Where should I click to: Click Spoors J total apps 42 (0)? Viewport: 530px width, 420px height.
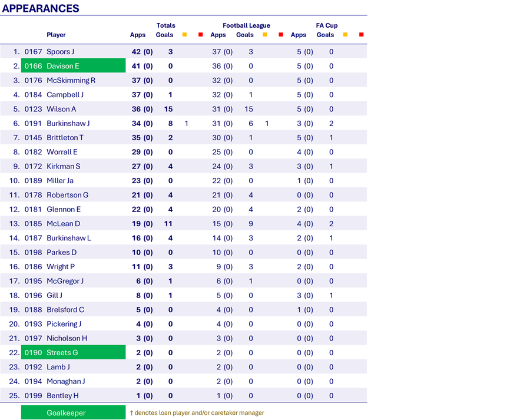pyautogui.click(x=143, y=52)
